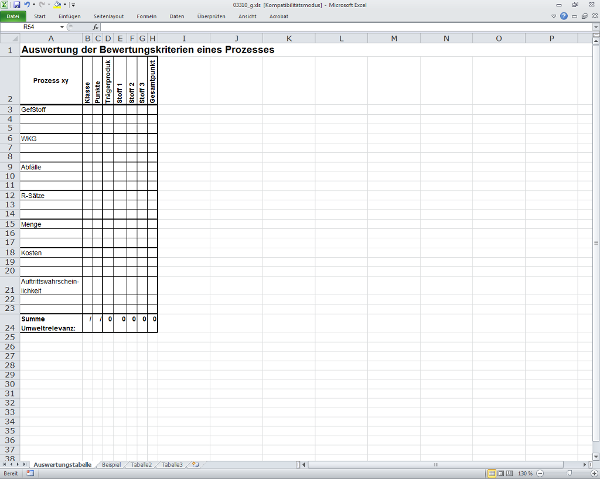
Task: Expand the formula bar
Action: pos(594,27)
